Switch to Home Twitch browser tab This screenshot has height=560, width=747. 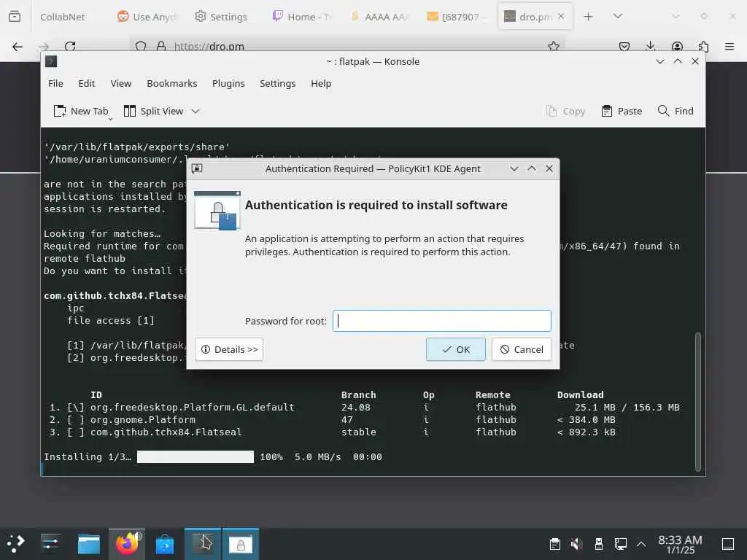pyautogui.click(x=301, y=17)
